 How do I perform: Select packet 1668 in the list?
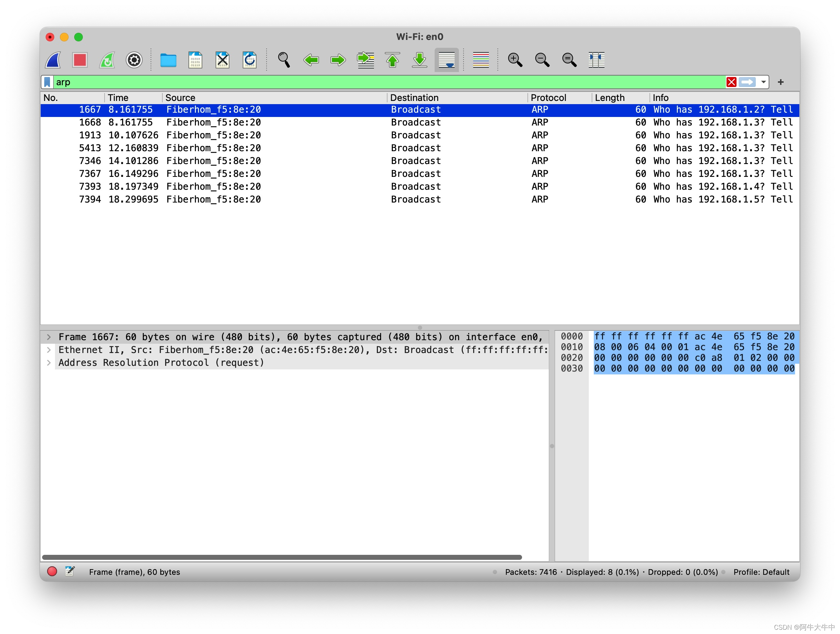[x=420, y=123]
